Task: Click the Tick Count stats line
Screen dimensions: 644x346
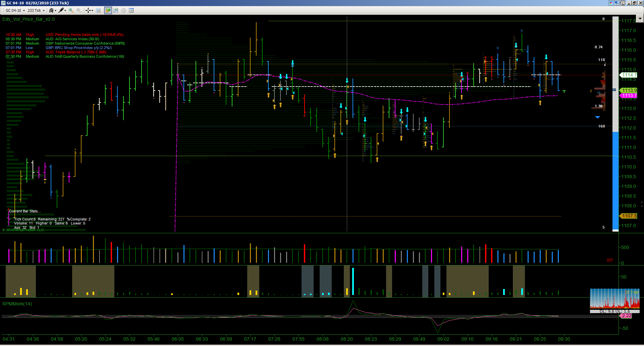Action: tap(52, 219)
